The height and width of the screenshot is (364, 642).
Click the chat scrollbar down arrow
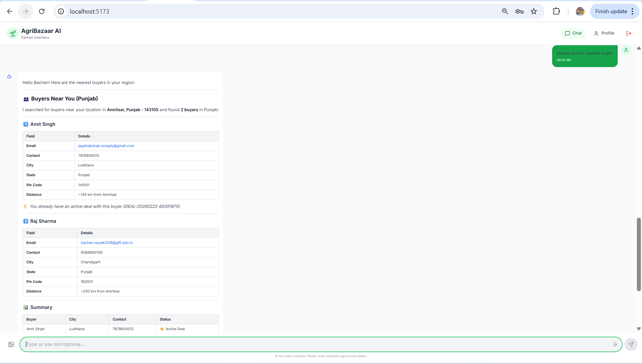coord(639,329)
